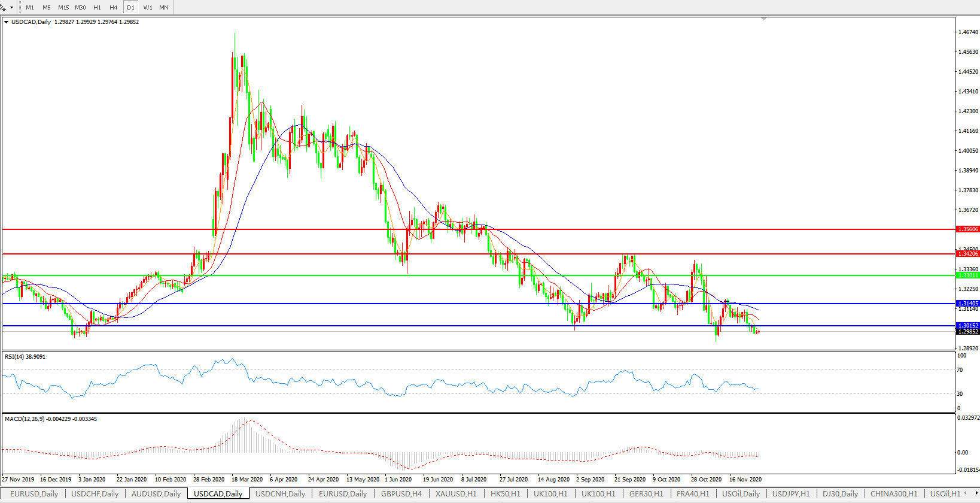Select the M15 timeframe button
Screen dimensions: 980x503
[63, 7]
